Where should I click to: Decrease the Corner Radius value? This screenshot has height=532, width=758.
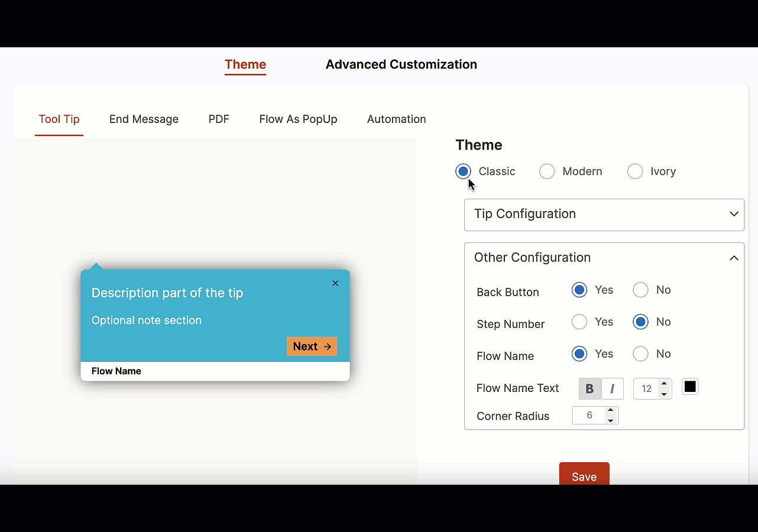click(x=611, y=420)
